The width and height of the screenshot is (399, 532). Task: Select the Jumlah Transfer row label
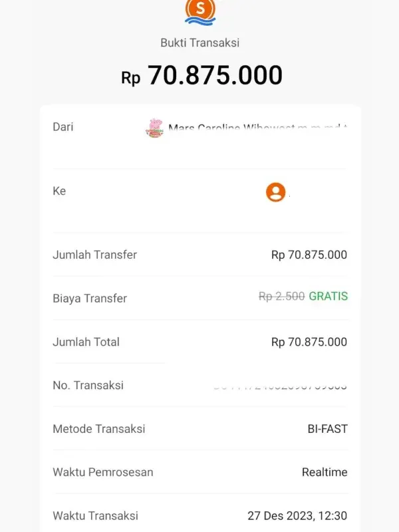94,255
